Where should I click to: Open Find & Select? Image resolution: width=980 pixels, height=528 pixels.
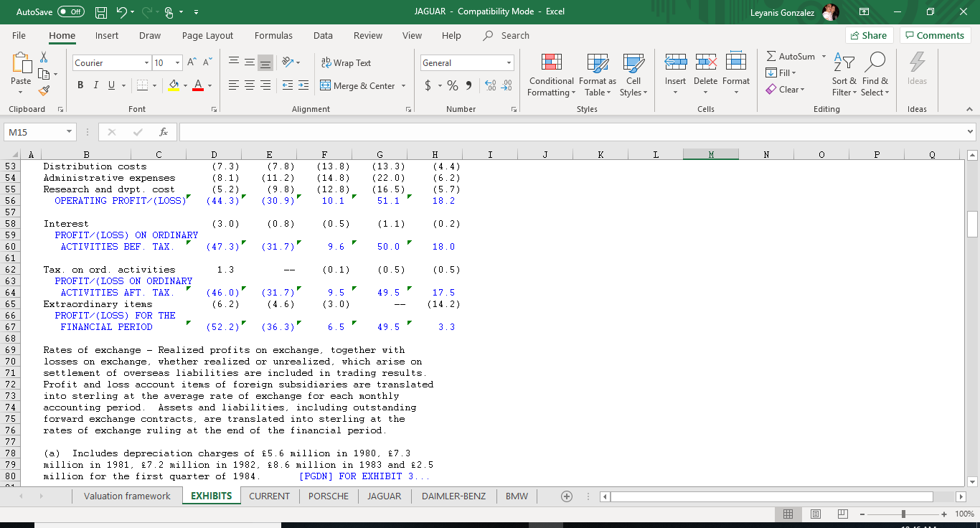click(x=875, y=75)
